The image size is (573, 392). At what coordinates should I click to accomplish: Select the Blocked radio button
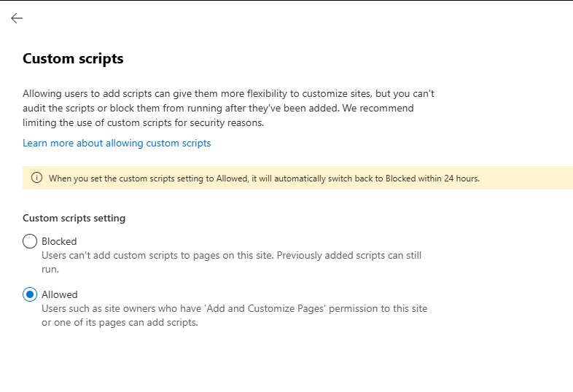tap(30, 241)
